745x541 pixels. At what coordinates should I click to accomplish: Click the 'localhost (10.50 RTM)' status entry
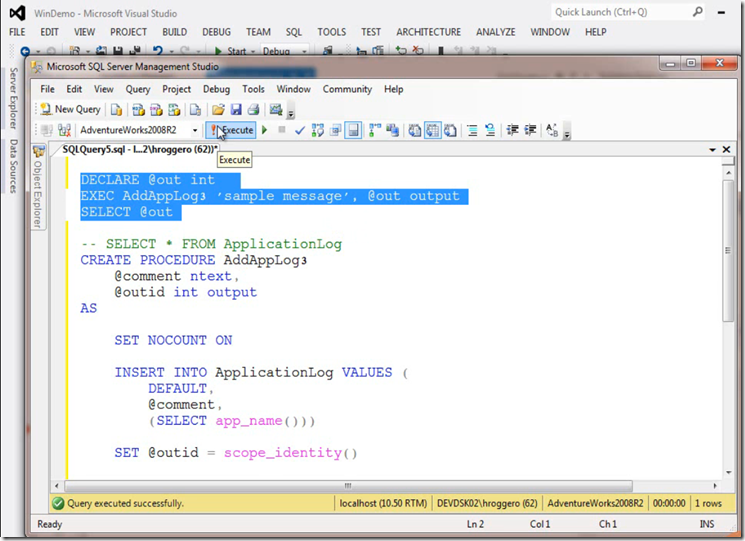pos(383,503)
